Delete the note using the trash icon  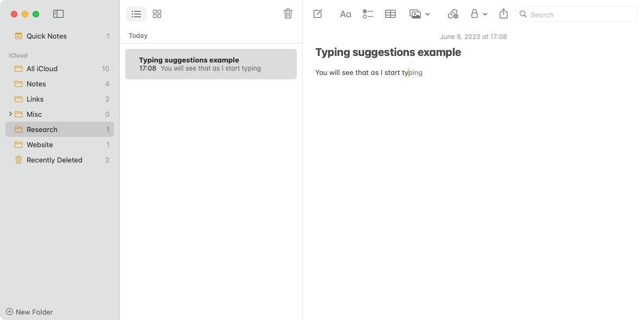pyautogui.click(x=288, y=13)
